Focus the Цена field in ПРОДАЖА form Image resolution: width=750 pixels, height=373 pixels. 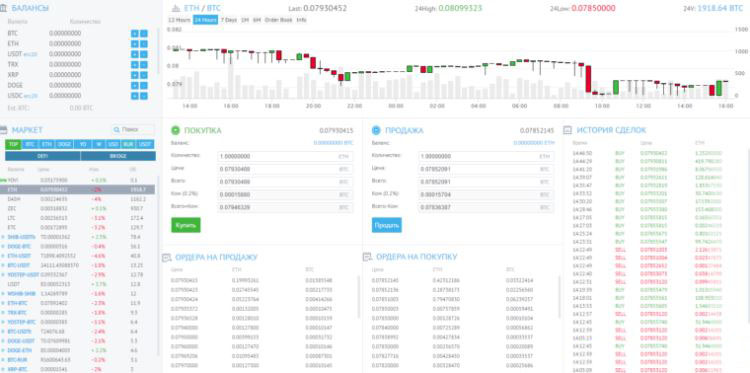(486, 169)
